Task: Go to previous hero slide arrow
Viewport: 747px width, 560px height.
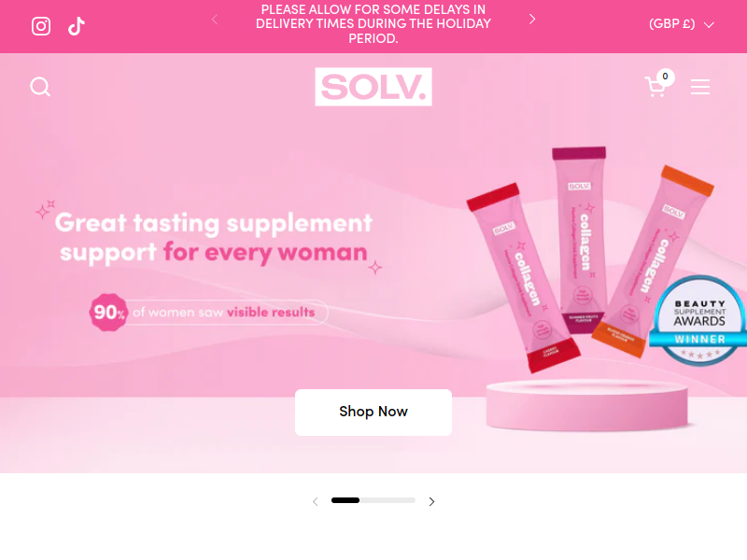Action: pyautogui.click(x=316, y=501)
